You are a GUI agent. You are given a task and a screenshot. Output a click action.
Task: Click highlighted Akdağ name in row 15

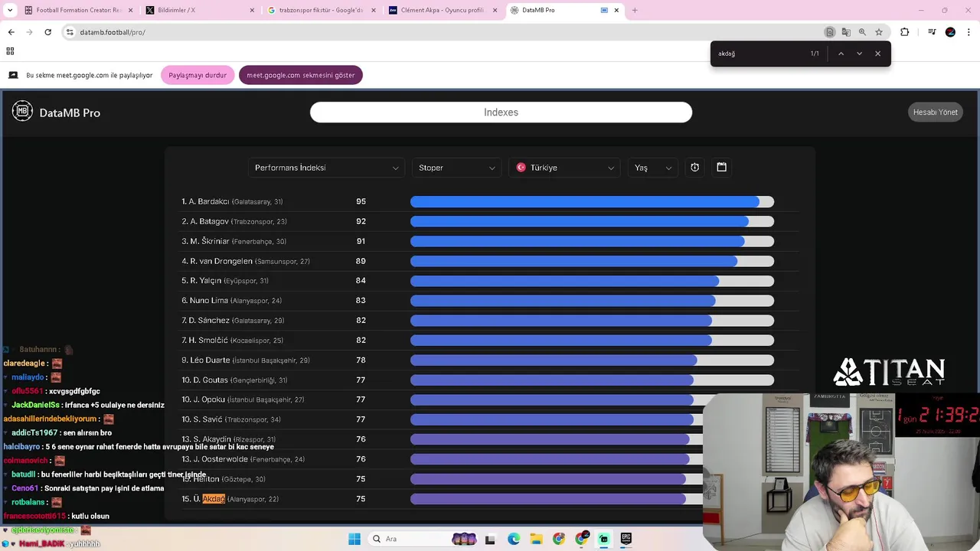pyautogui.click(x=214, y=499)
